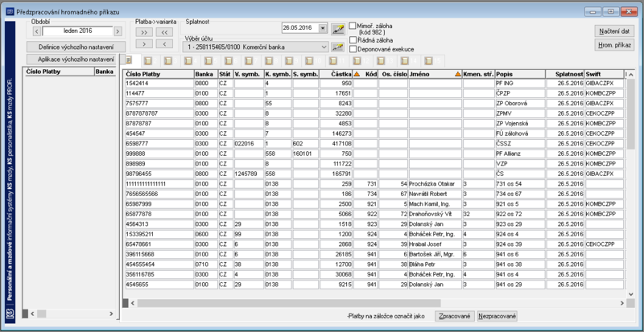The height and width of the screenshot is (332, 644).
Task: Click the Popis column header
Action: pos(520,74)
